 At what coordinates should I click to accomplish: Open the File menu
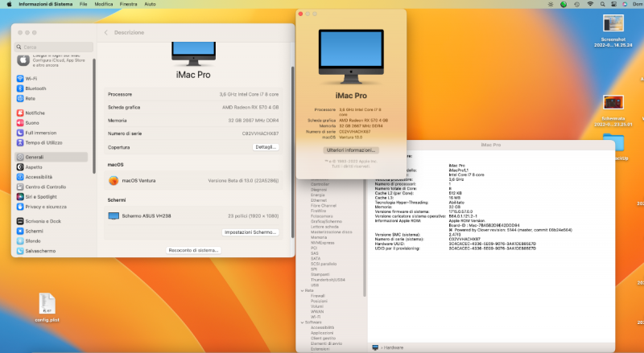tap(84, 4)
